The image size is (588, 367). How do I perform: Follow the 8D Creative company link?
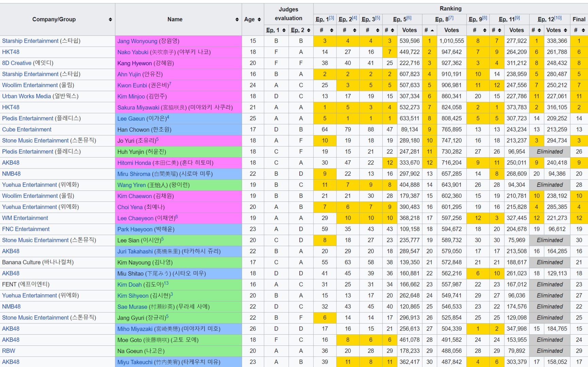coord(17,63)
